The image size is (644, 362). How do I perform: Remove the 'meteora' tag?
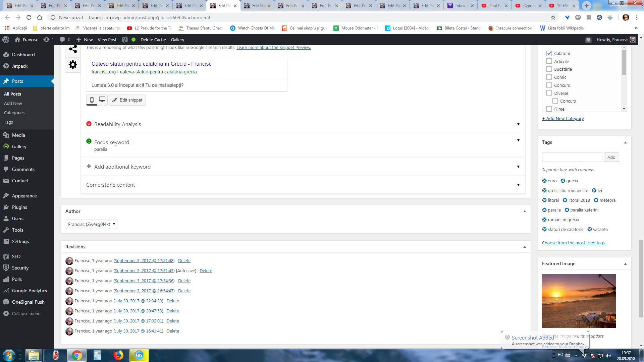596,200
